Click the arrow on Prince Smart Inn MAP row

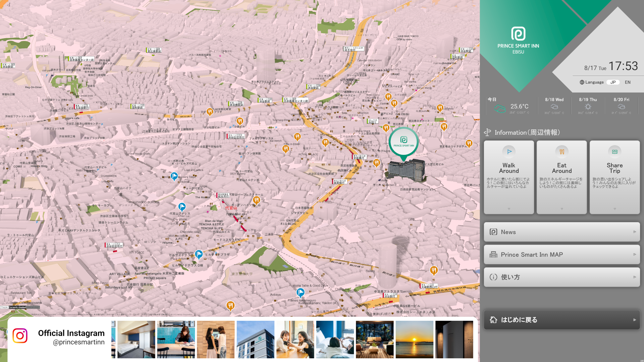(634, 254)
